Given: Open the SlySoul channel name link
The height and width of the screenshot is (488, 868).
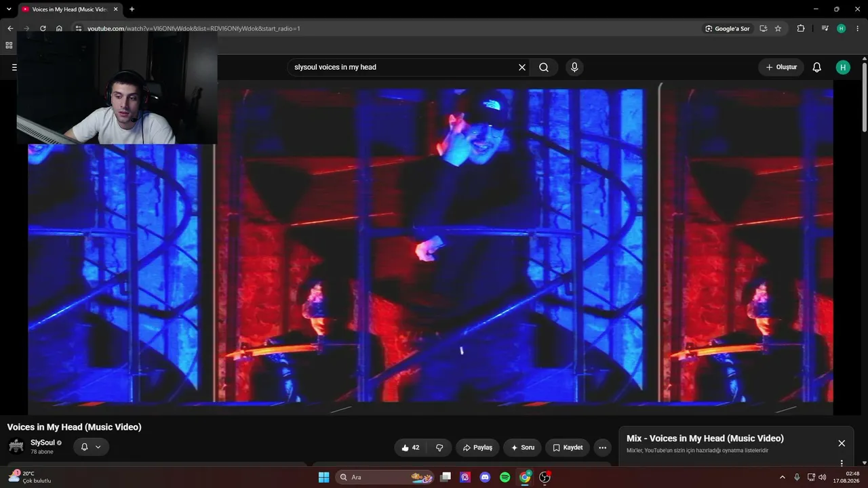Looking at the screenshot, I should click(43, 443).
